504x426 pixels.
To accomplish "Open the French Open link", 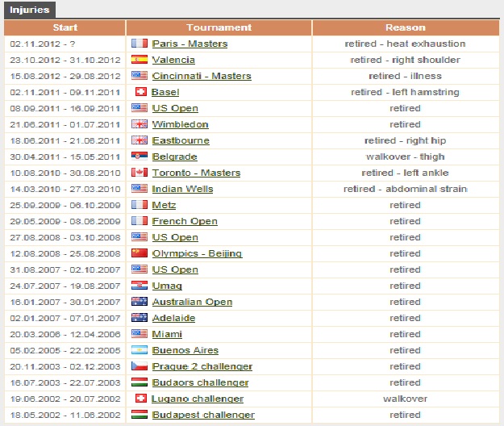I will pos(185,221).
